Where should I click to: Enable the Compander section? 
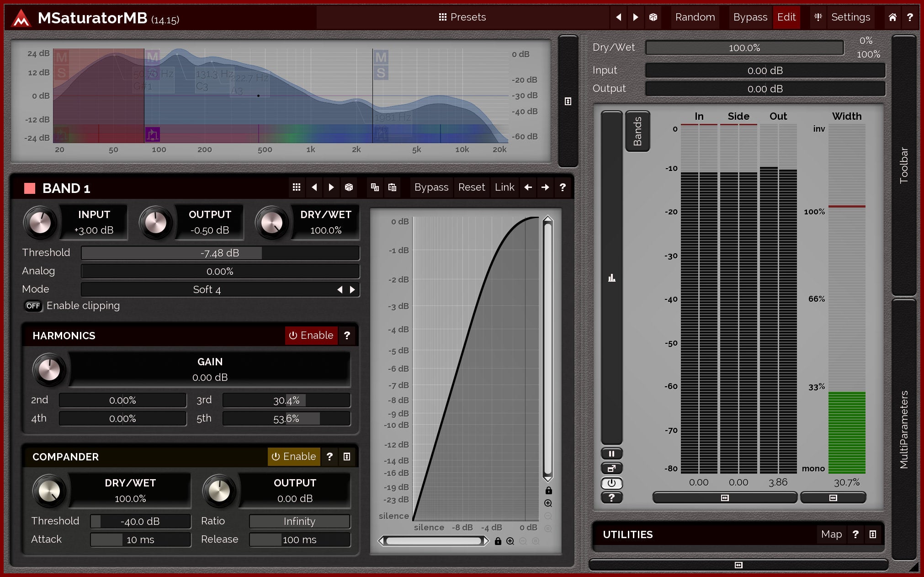tap(294, 457)
